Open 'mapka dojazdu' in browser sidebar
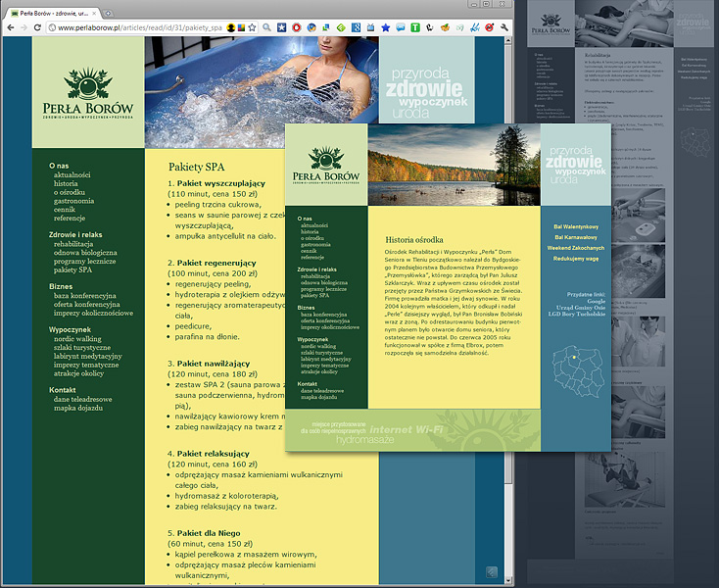The width and height of the screenshot is (719, 588). 78,409
